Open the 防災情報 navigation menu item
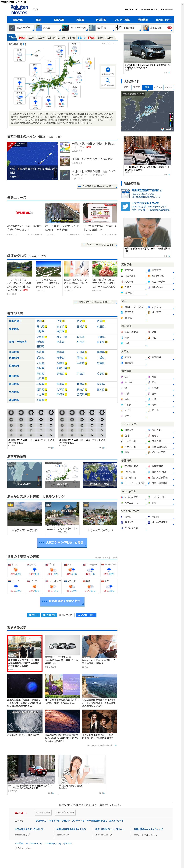 (59, 20)
